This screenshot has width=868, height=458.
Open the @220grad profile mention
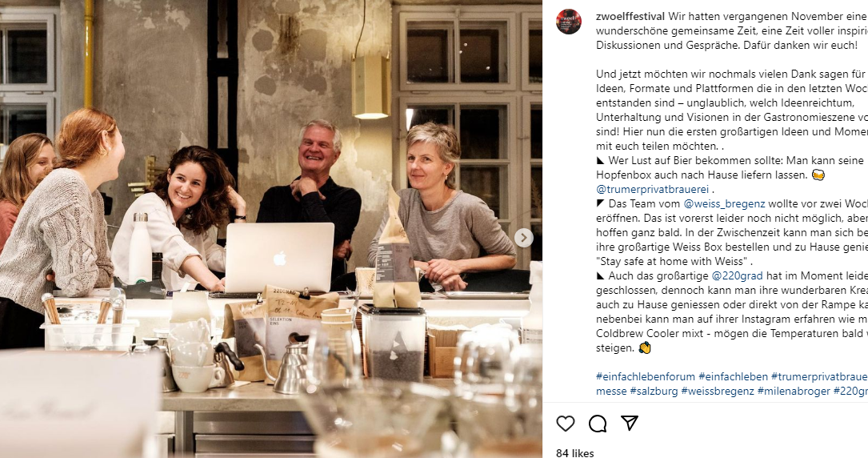pyautogui.click(x=737, y=275)
